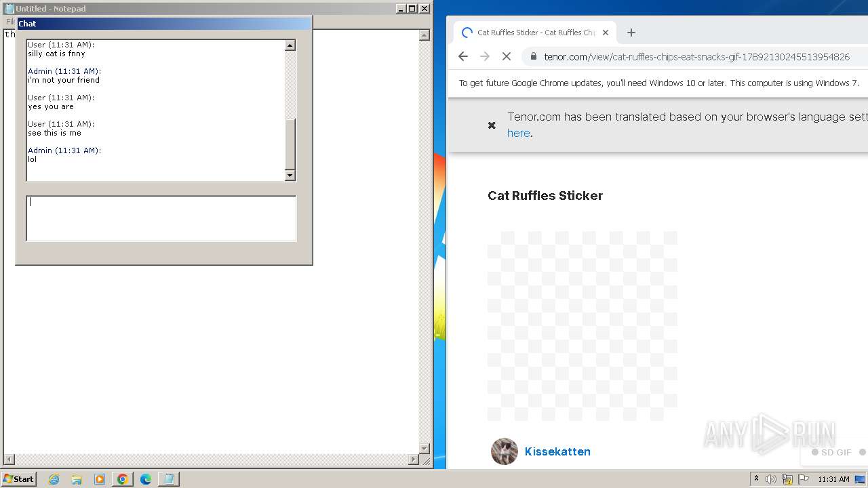Click the Chat log scroll up arrow

click(290, 45)
